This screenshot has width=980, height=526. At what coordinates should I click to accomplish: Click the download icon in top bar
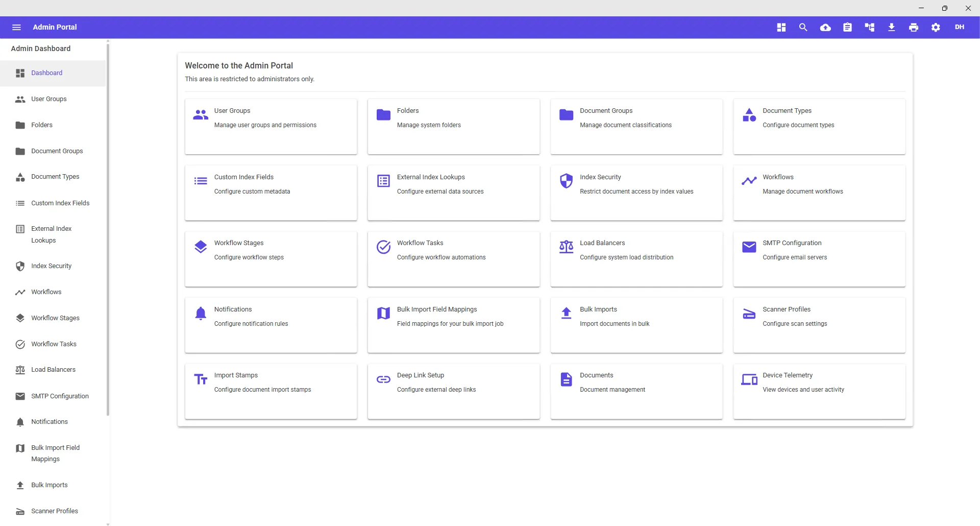(891, 27)
